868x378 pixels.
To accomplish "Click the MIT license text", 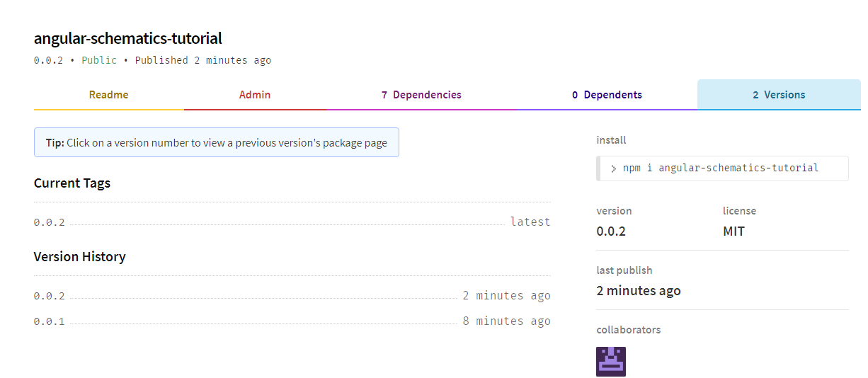I will click(733, 231).
